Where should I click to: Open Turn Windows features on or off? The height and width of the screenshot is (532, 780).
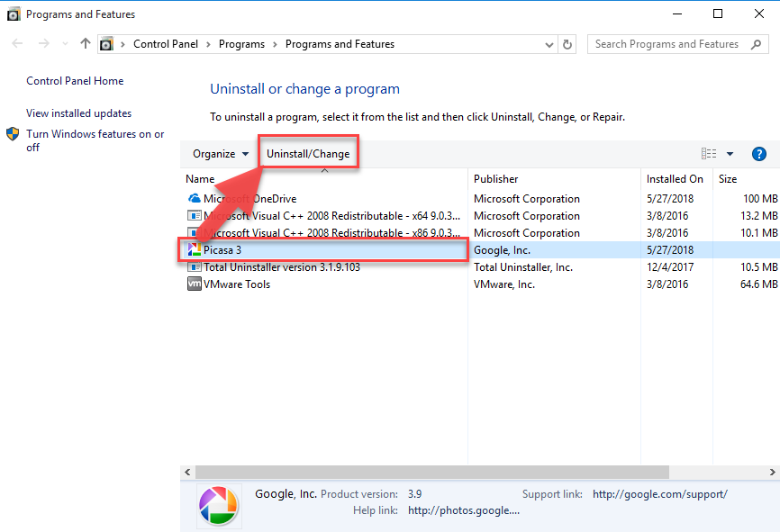[95, 140]
